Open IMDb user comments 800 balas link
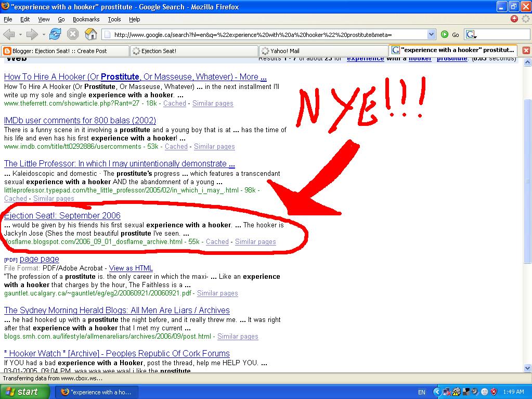This screenshot has height=399, width=532. pyautogui.click(x=80, y=121)
